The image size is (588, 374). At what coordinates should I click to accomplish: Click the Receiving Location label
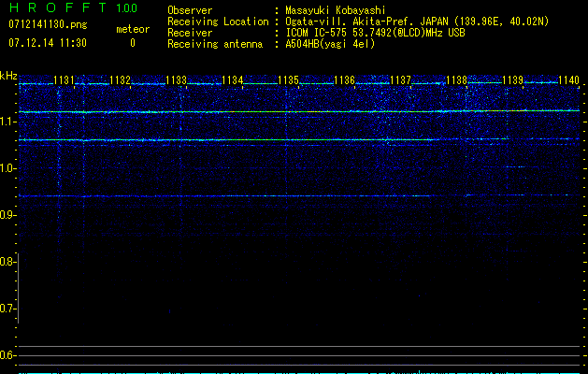[218, 22]
